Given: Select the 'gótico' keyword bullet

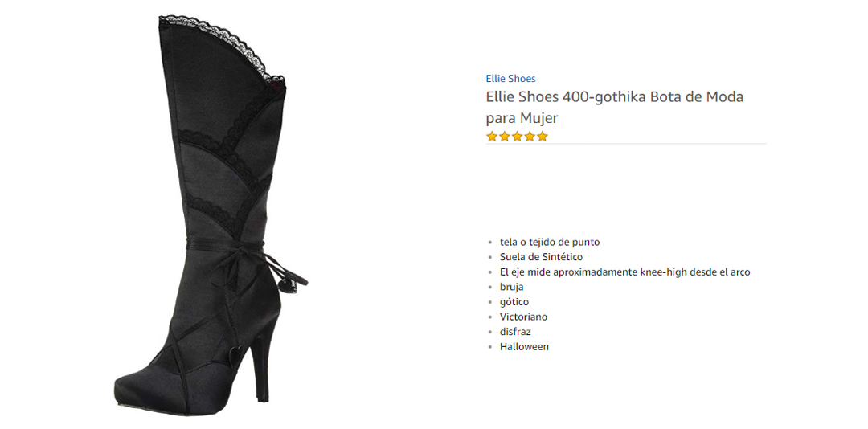Looking at the screenshot, I should pyautogui.click(x=514, y=302).
